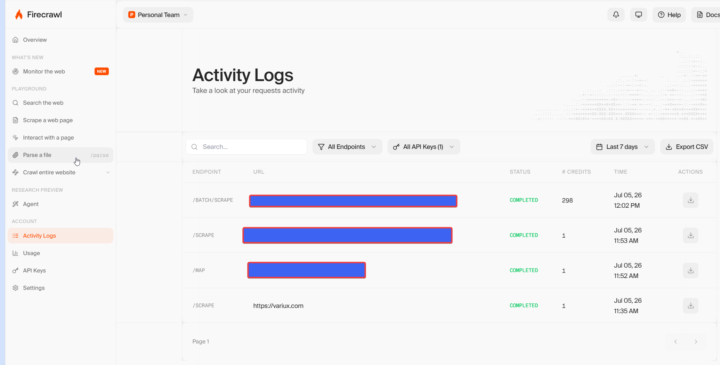The image size is (720, 365).
Task: Click the notifications bell icon
Action: (x=616, y=15)
